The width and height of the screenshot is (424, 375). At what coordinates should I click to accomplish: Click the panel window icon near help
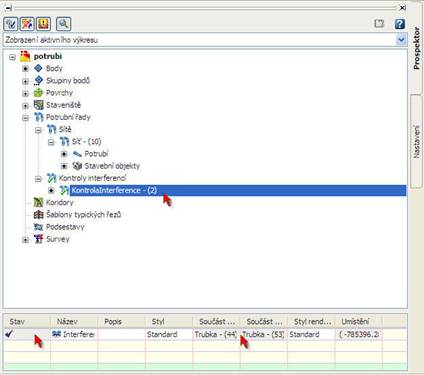pyautogui.click(x=379, y=24)
